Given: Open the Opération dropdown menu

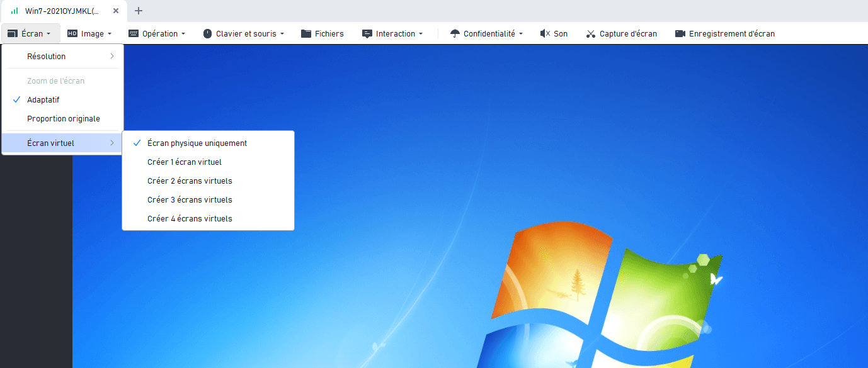Looking at the screenshot, I should [157, 34].
